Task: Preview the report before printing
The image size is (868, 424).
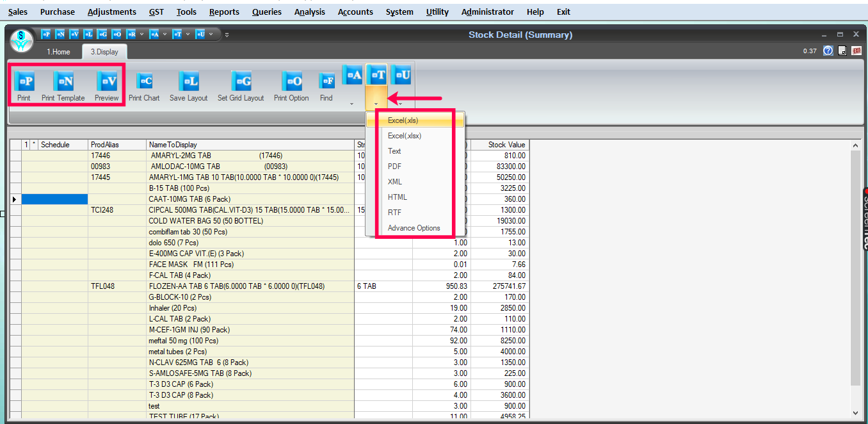Action: pyautogui.click(x=106, y=85)
